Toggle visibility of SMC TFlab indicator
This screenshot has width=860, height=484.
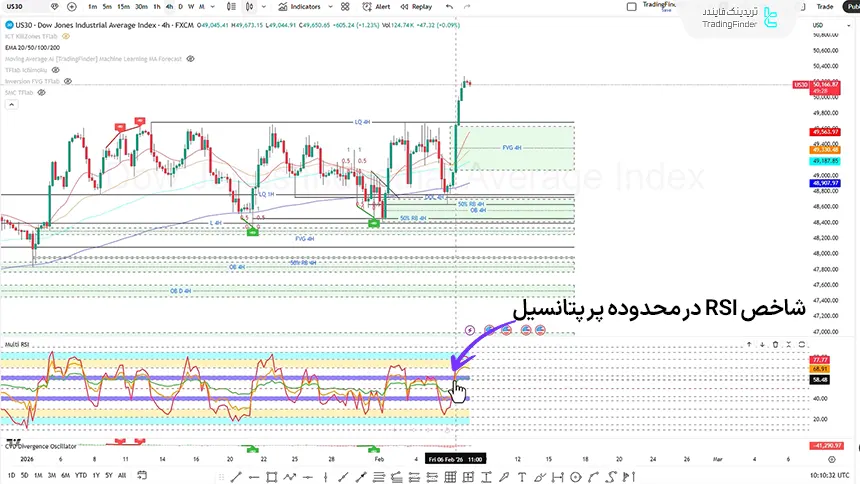41,92
